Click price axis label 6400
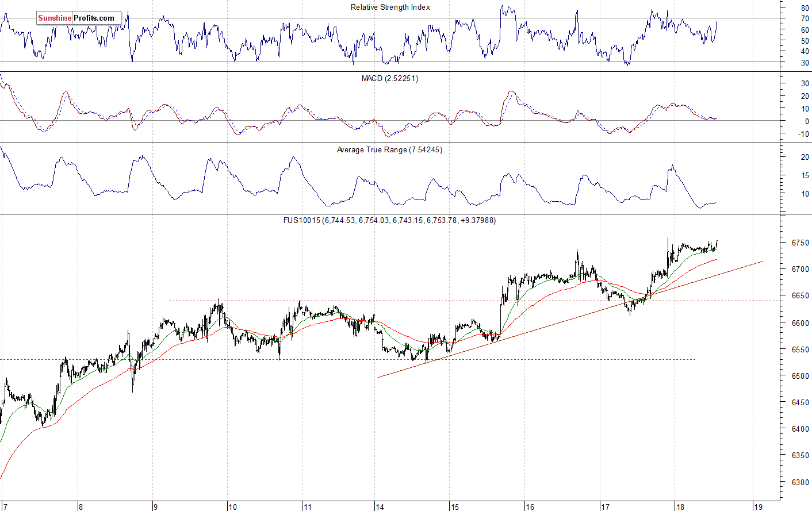This screenshot has height=511, width=812. (x=800, y=429)
